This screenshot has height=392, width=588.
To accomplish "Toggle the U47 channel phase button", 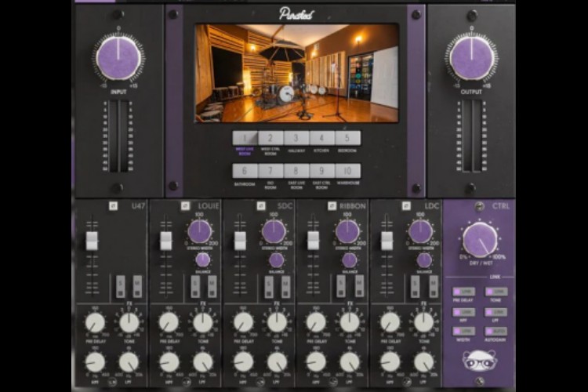I will tap(113, 205).
